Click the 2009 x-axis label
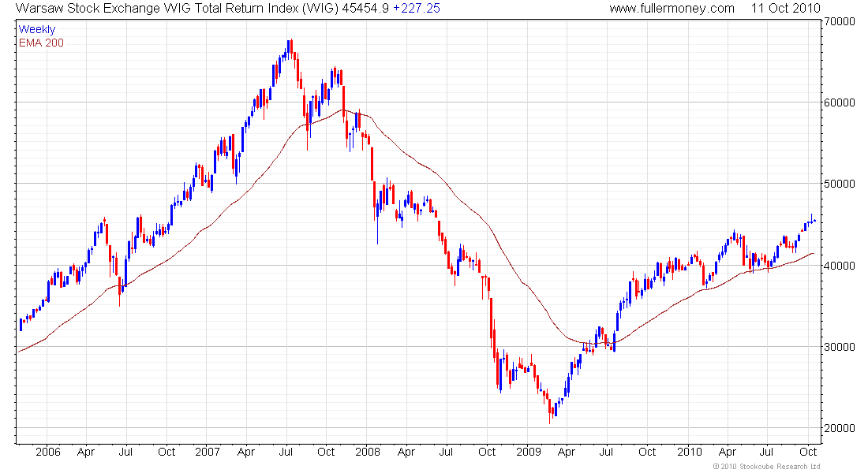The height and width of the screenshot is (473, 868). click(x=528, y=452)
